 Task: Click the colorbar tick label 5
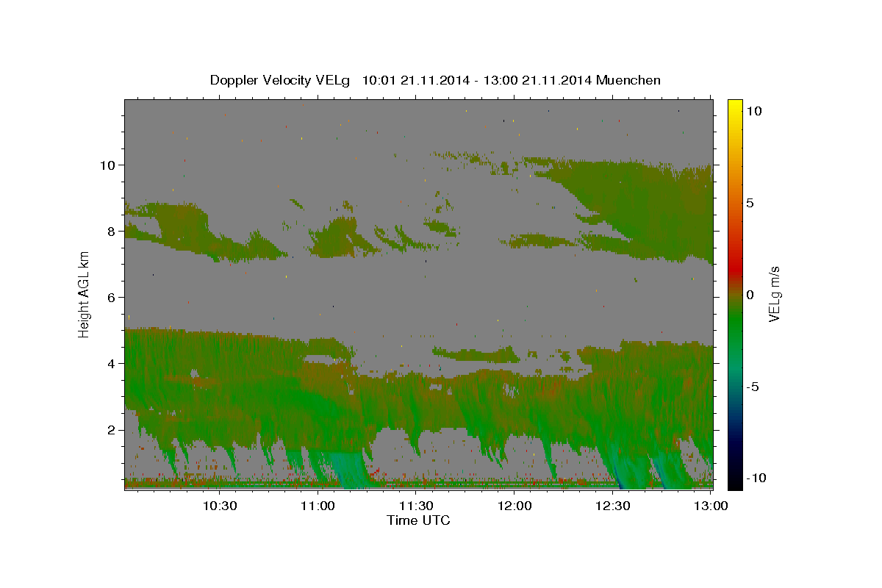(x=749, y=203)
